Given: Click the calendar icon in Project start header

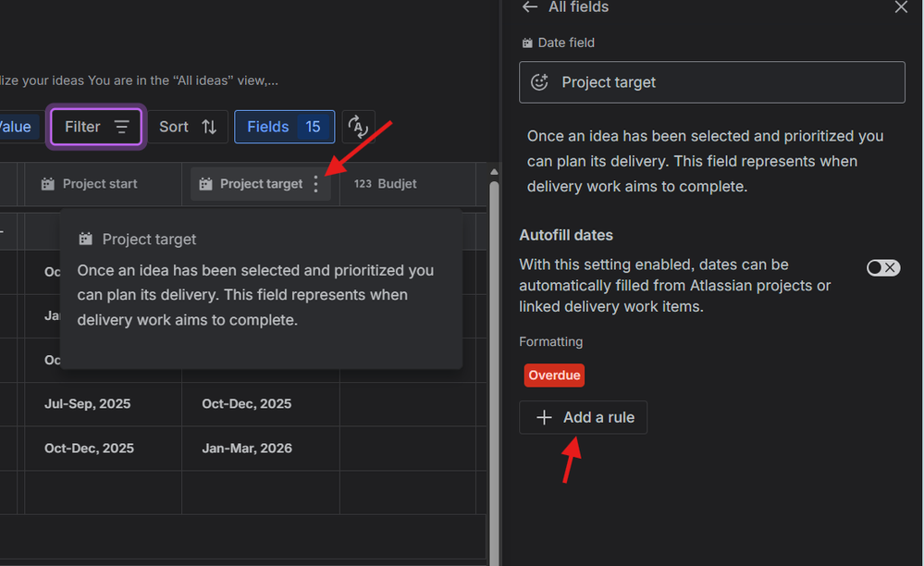Looking at the screenshot, I should tap(48, 184).
